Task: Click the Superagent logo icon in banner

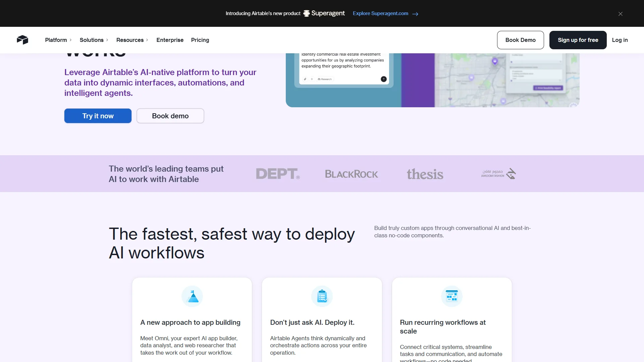Action: click(306, 13)
